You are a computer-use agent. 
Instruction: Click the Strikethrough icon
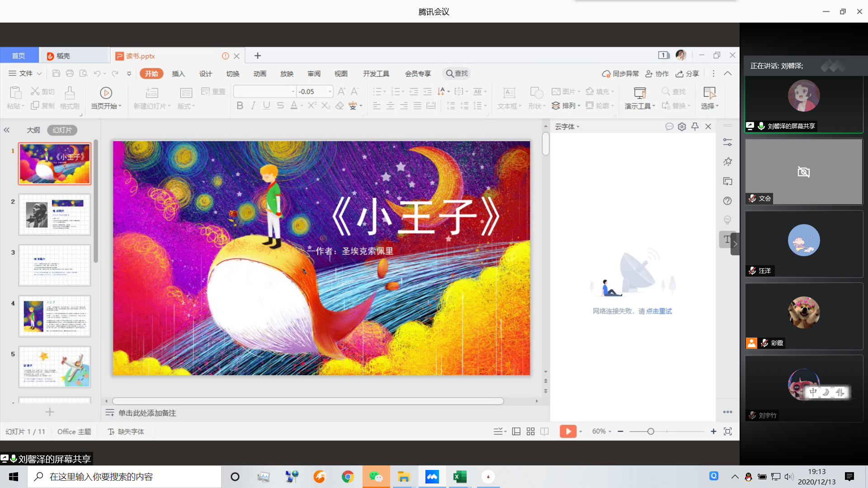280,105
